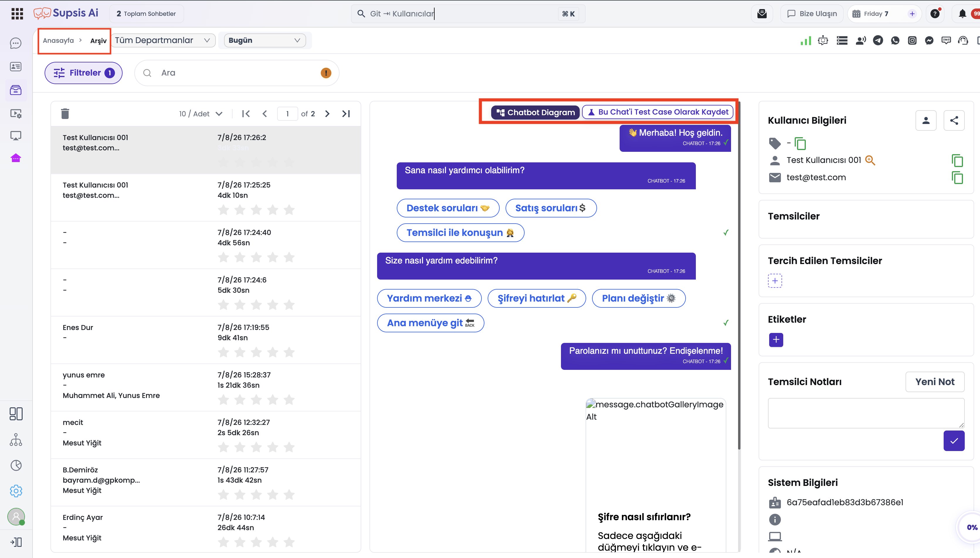Screen dimensions: 980x558
Task: Click the chatbot robot channel icon
Action: tap(823, 40)
